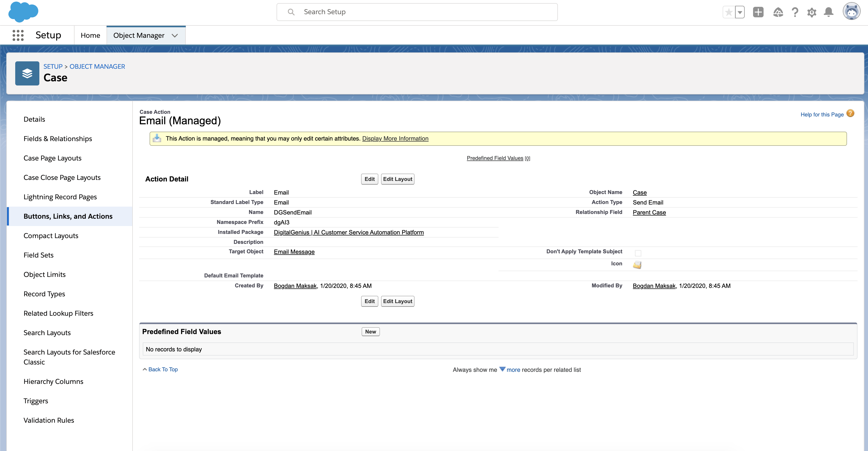868x451 pixels.
Task: Click New in Predefined Field Values
Action: pos(370,332)
